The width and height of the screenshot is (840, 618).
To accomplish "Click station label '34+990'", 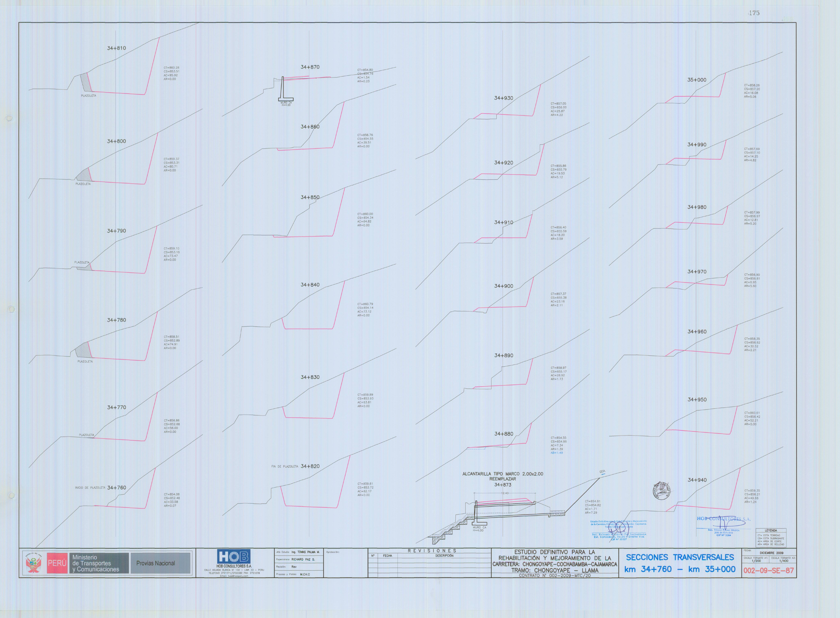I will pos(697,145).
